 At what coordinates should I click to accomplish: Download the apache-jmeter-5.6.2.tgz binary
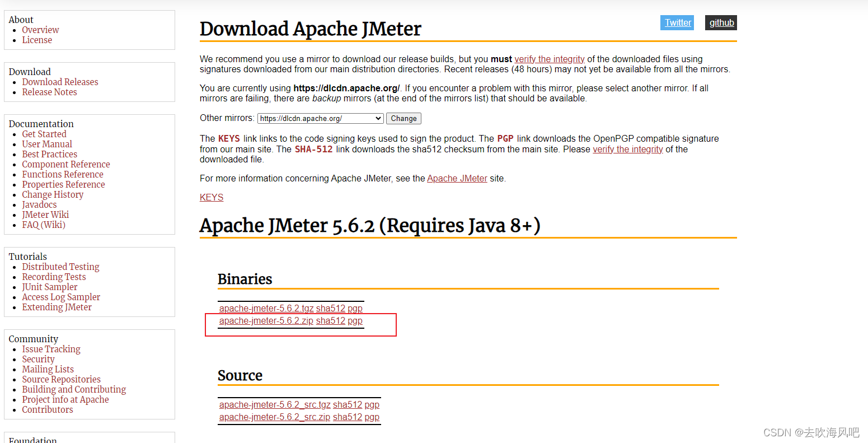click(x=266, y=308)
